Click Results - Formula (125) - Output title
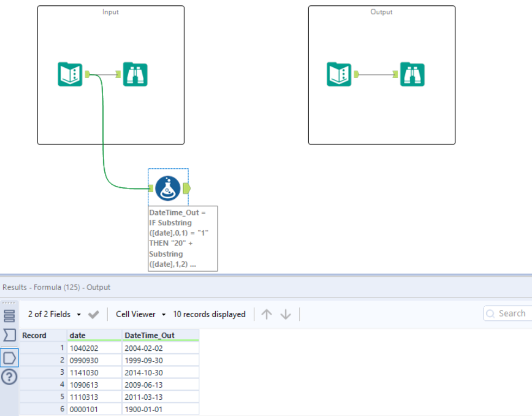532x416 pixels. [57, 287]
